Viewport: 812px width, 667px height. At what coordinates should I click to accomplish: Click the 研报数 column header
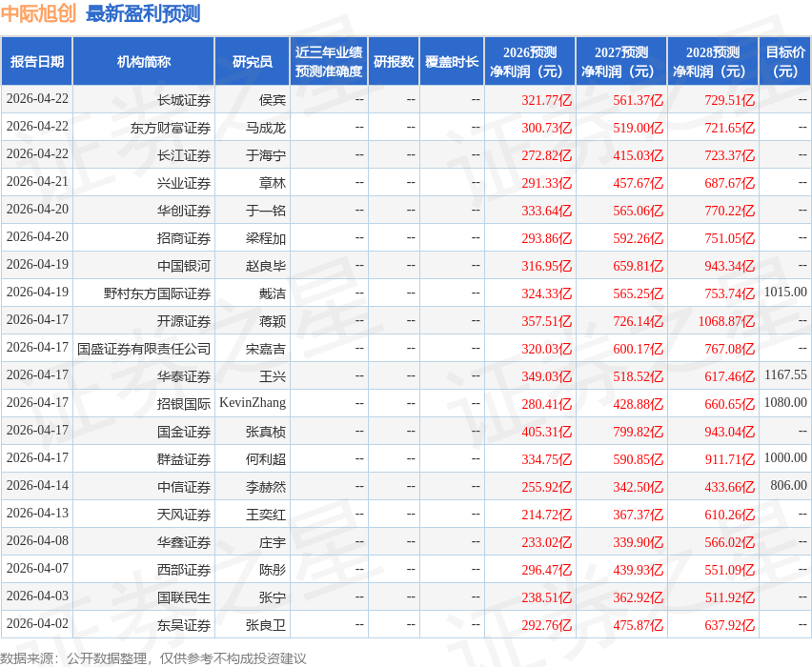pos(394,61)
